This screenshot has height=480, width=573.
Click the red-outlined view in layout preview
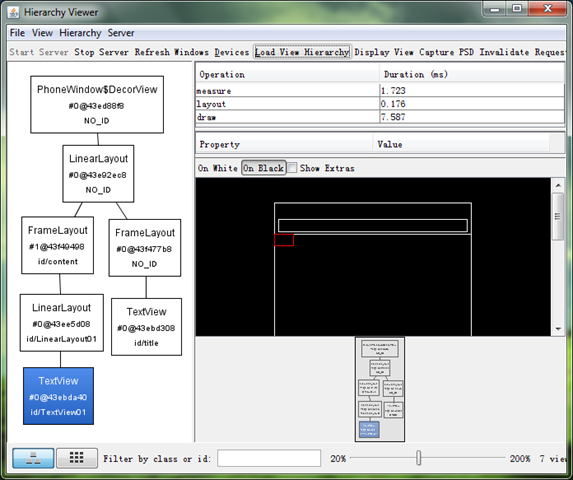[x=284, y=240]
